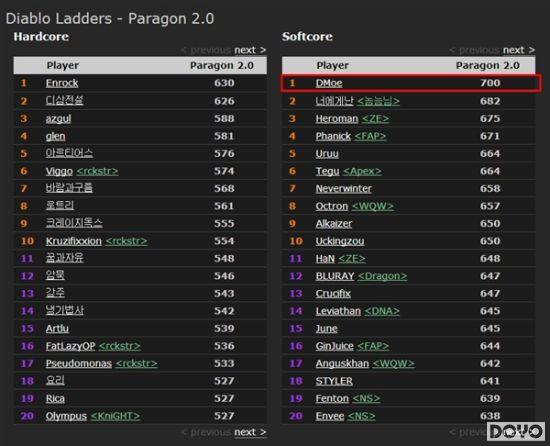The height and width of the screenshot is (446, 550).
Task: Click the Softcore Paragon 2.0 column header
Action: click(x=488, y=66)
